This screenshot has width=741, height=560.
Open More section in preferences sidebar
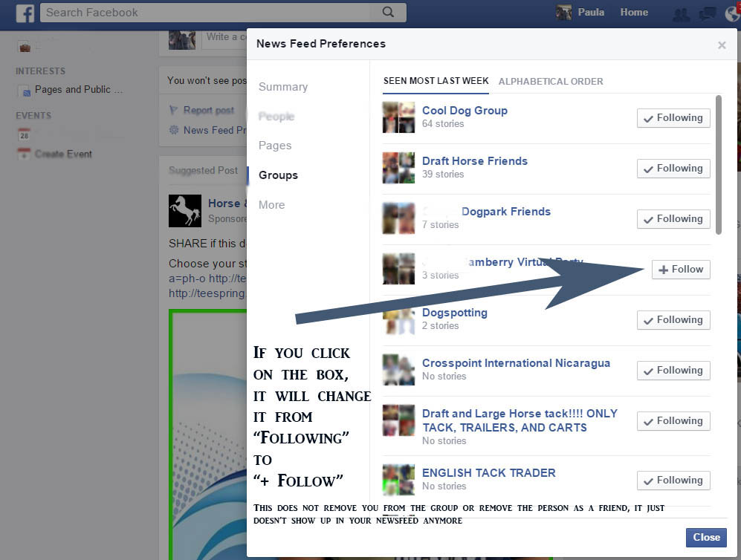click(x=271, y=205)
